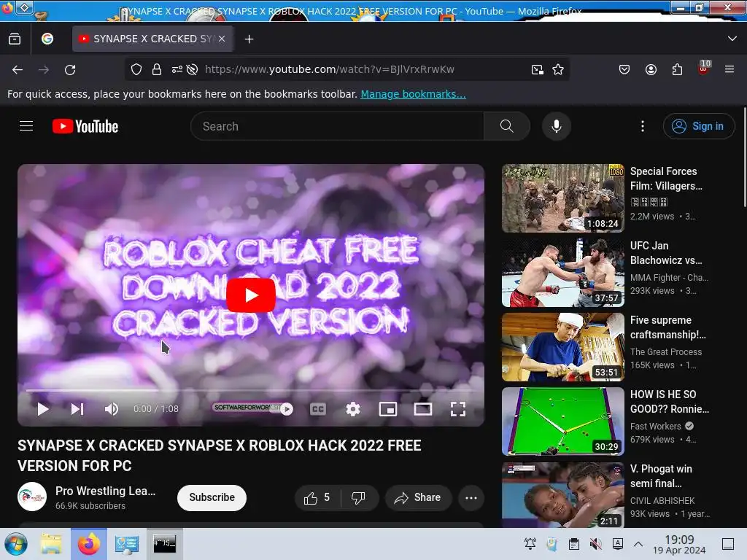Open Five supreme craftsmanship video thumbnail

(563, 347)
